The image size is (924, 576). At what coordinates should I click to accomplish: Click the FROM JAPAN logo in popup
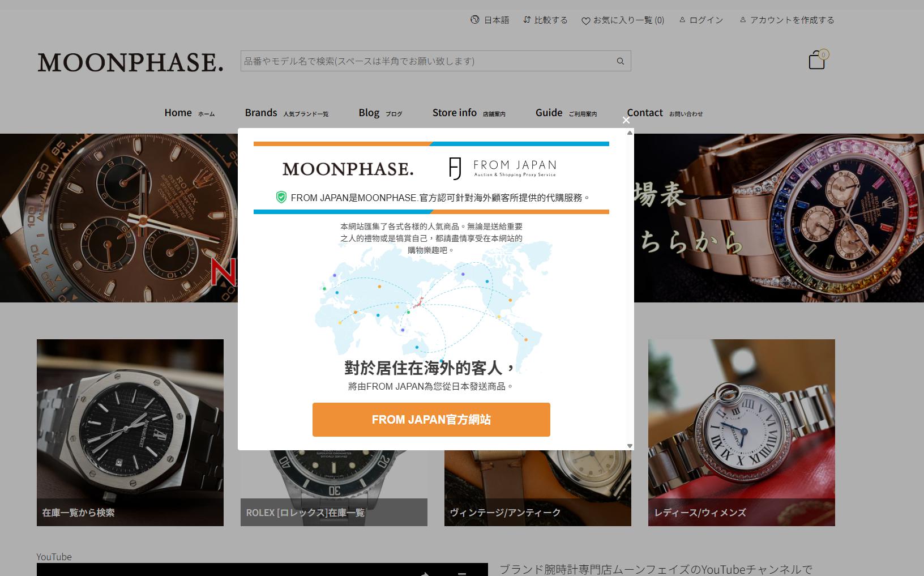pos(502,168)
